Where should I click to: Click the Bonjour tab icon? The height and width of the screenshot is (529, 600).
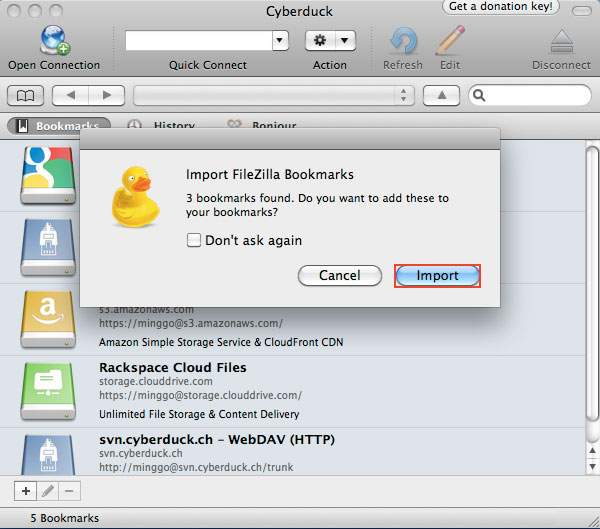[x=234, y=124]
